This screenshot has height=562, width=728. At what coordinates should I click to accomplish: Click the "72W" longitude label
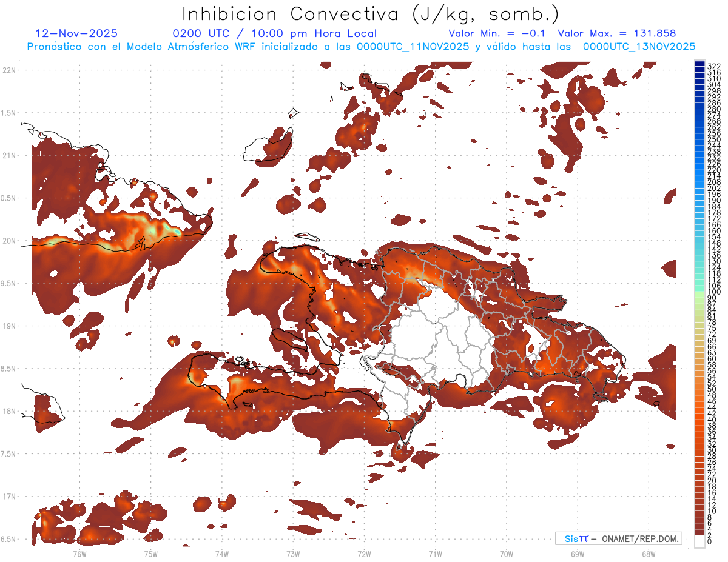coord(364,554)
